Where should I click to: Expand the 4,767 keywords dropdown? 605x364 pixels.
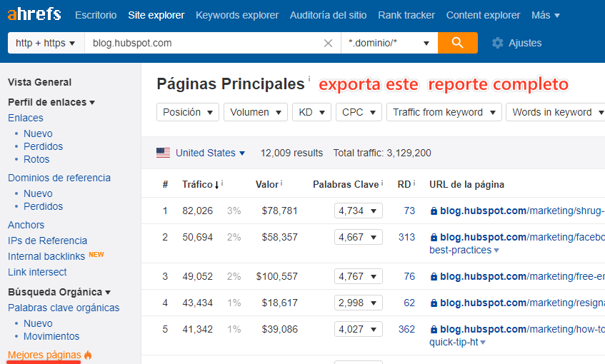(359, 276)
